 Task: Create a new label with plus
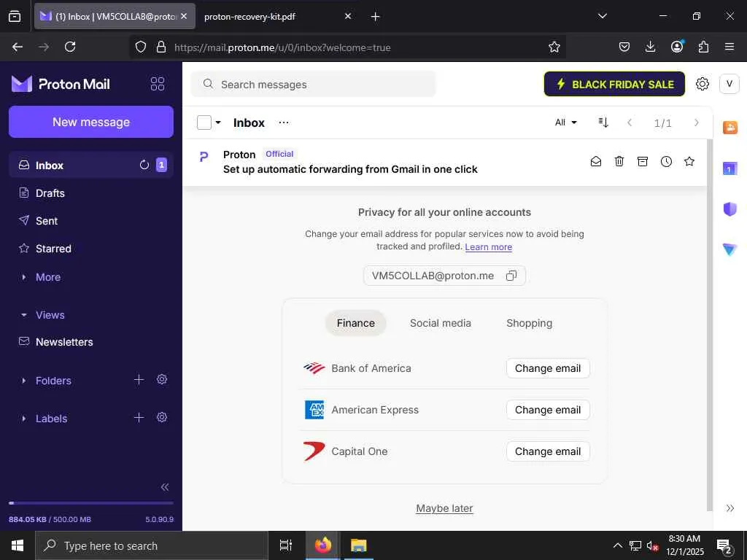click(139, 418)
